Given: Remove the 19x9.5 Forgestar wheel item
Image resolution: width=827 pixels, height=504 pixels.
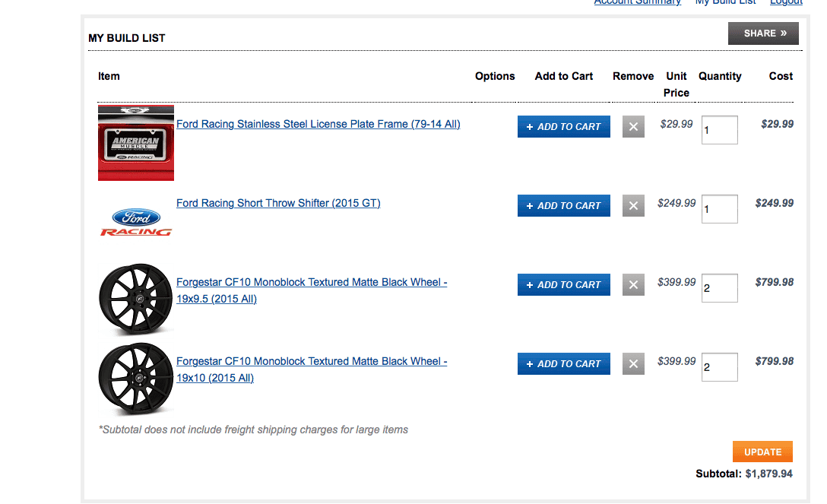Looking at the screenshot, I should pyautogui.click(x=633, y=284).
